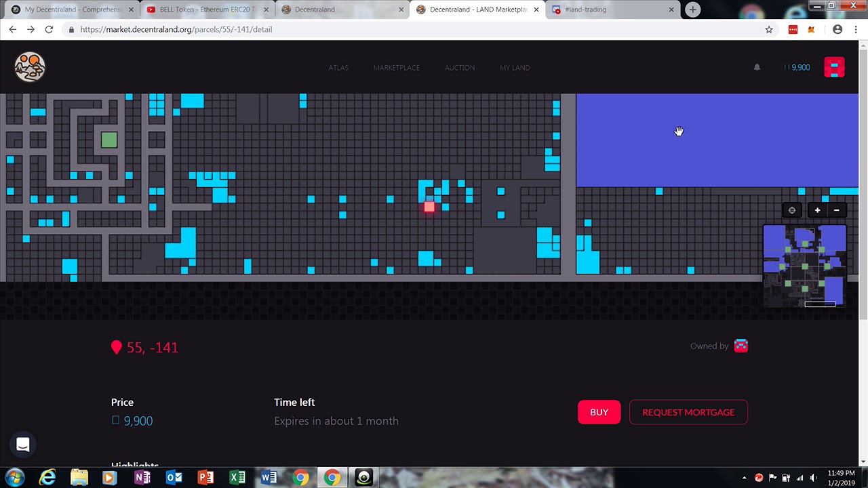Open the MetaMask fox extension
The height and width of the screenshot is (488, 868).
(x=811, y=29)
